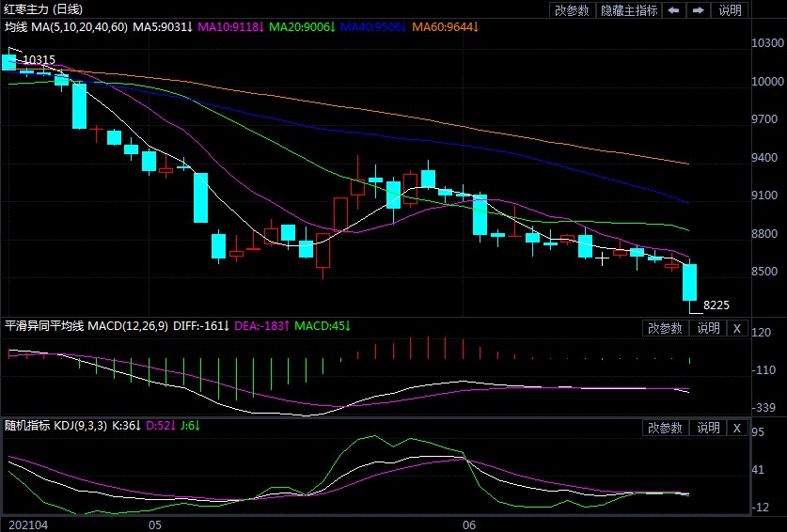
Task: Close the KDJ indicator panel
Action: [737, 428]
